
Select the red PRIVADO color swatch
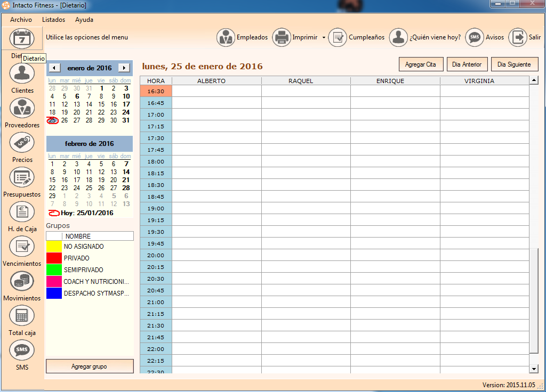(x=54, y=258)
